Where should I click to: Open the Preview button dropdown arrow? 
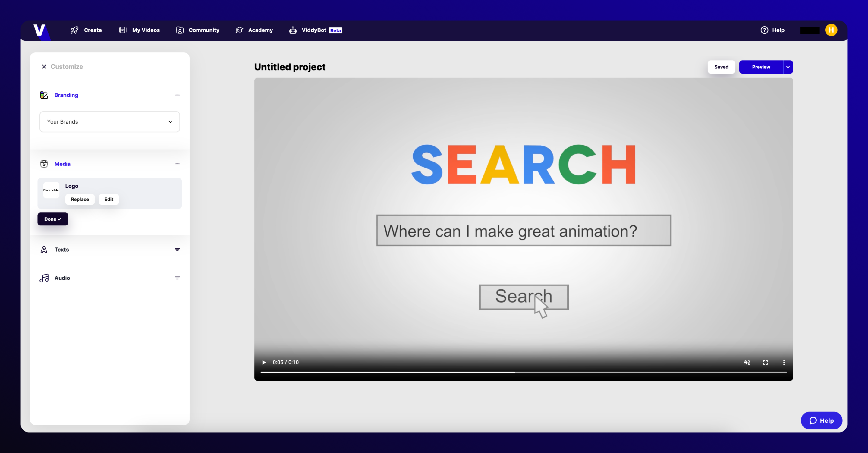[788, 67]
